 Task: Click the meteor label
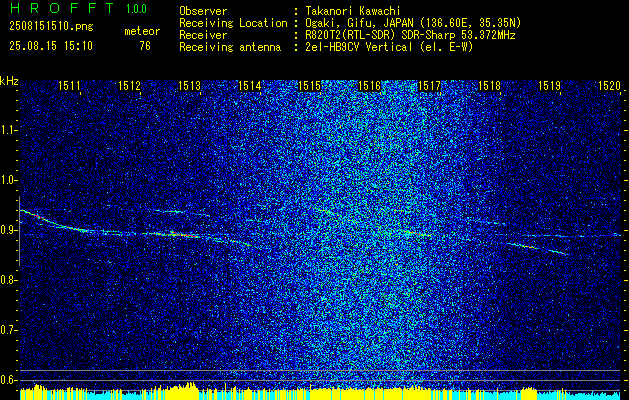click(142, 31)
